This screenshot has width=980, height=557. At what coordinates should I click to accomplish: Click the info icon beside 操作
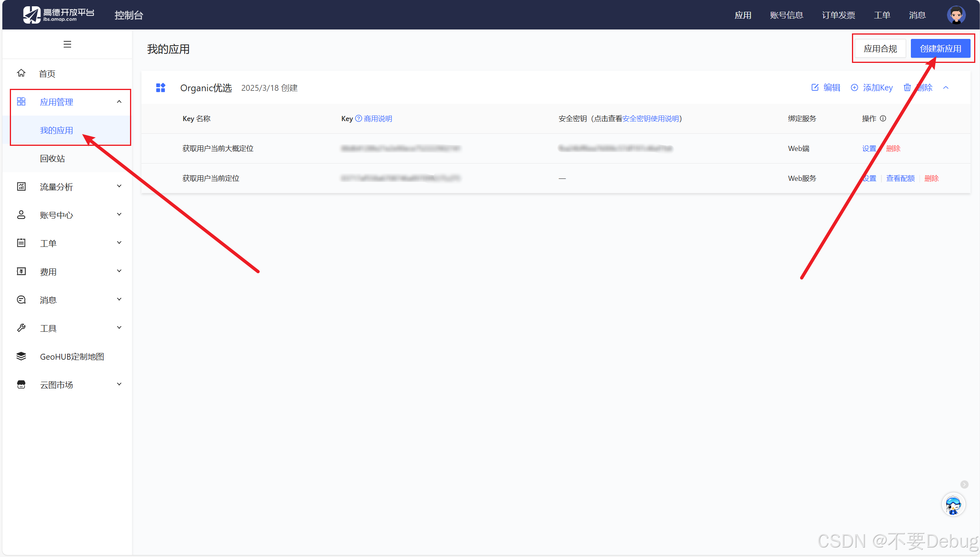point(883,118)
